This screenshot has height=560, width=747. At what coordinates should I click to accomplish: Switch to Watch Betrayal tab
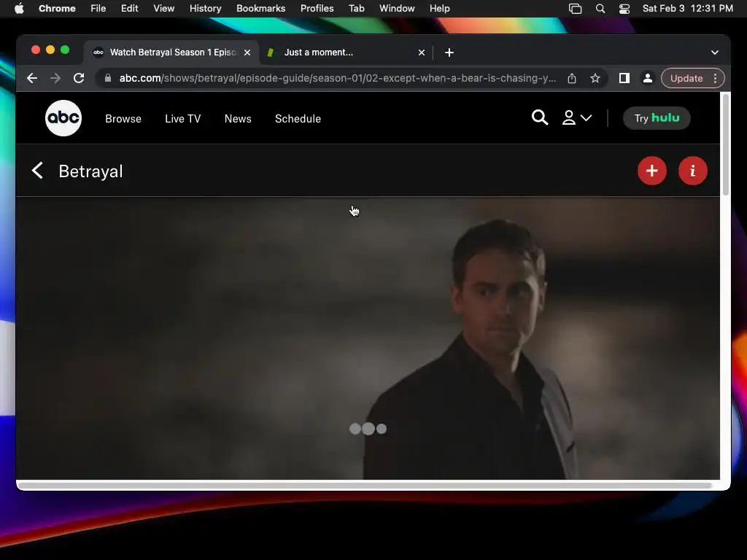172,52
